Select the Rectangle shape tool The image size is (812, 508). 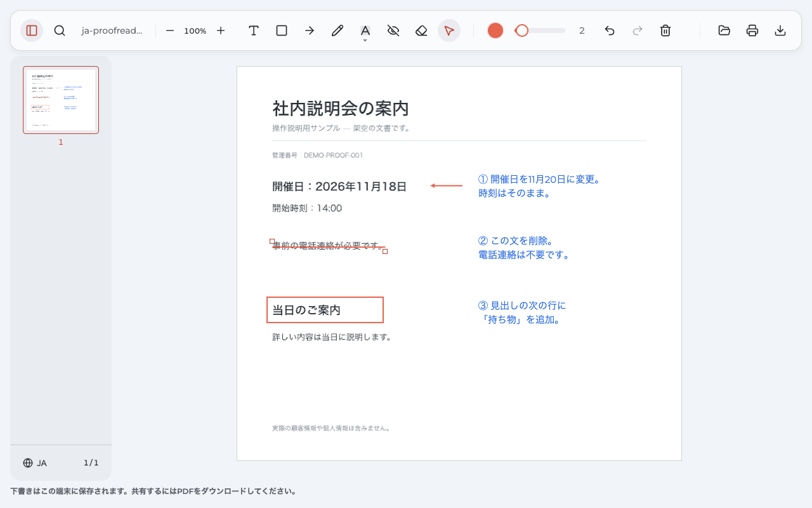tap(282, 30)
